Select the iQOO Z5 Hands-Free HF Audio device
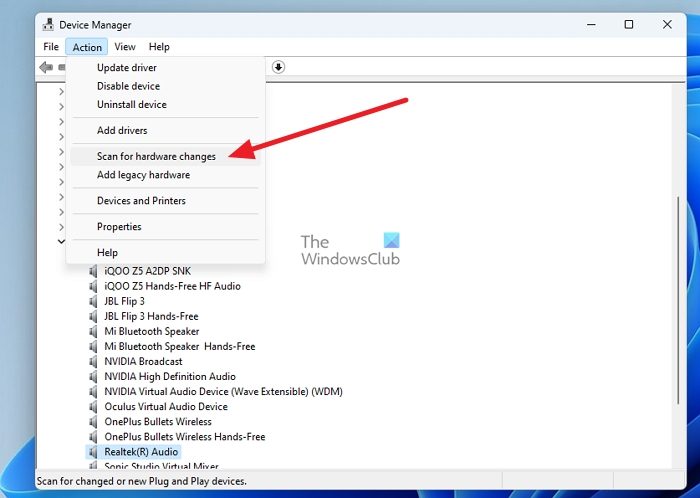Screen dimensions: 700x498 pos(172,286)
